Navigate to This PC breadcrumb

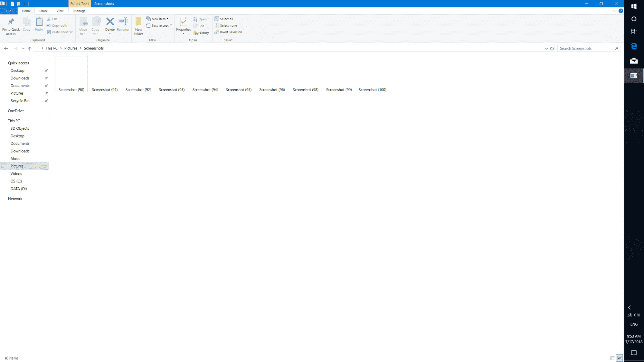click(x=52, y=48)
